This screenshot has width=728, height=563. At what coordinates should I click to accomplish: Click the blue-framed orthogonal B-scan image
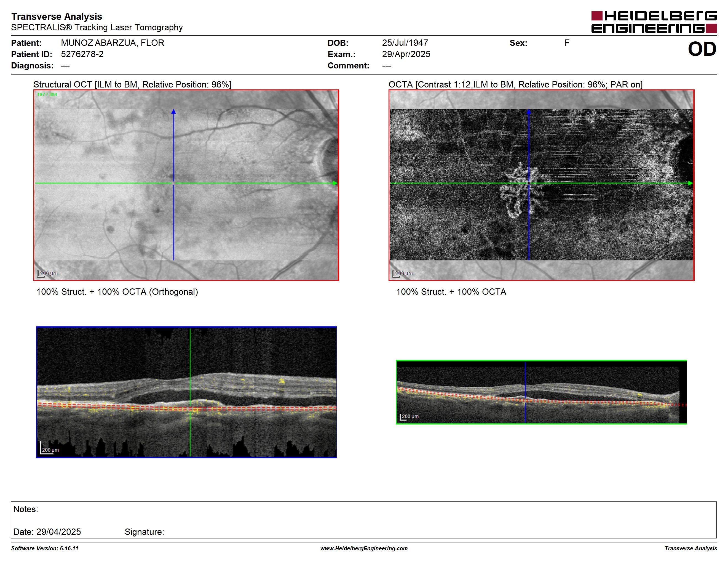(186, 392)
